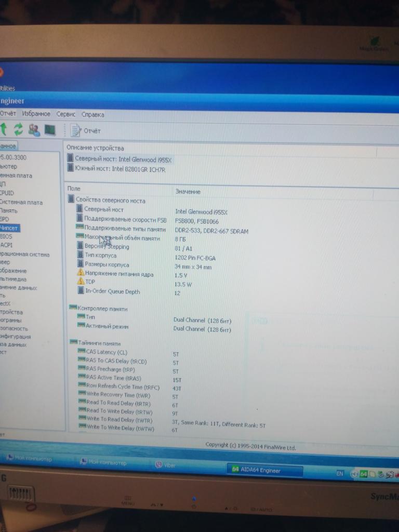Click the users toolbar icon
The image size is (399, 532).
click(34, 129)
